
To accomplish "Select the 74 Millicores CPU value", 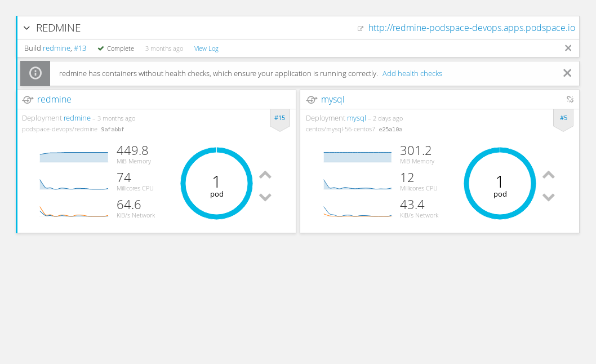I will pyautogui.click(x=124, y=177).
